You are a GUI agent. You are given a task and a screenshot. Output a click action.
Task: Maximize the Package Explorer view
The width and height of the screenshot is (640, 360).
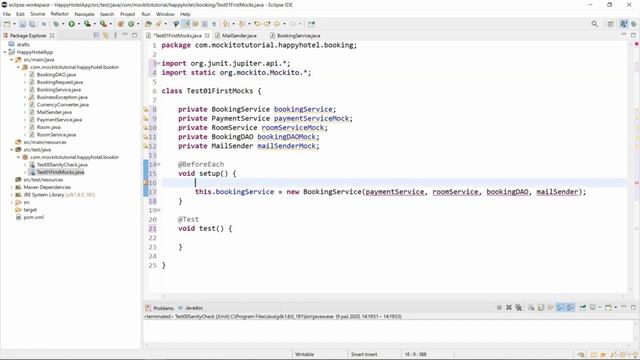(x=134, y=36)
